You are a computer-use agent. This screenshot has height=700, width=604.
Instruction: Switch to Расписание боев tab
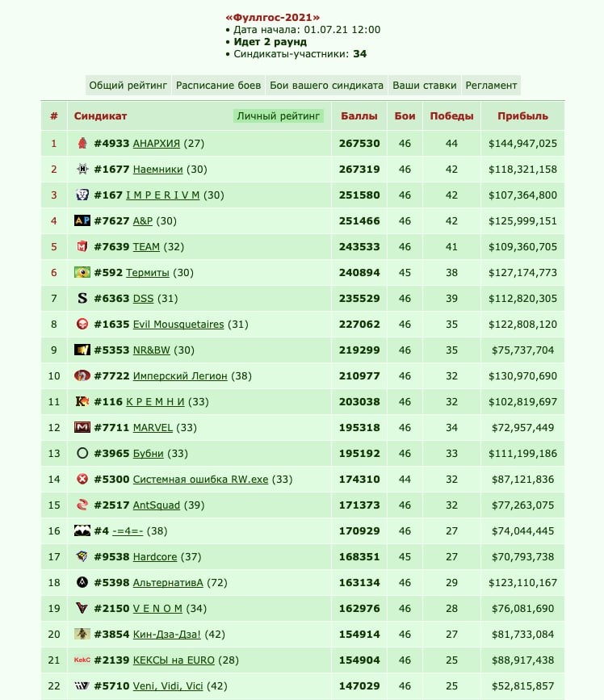point(218,86)
